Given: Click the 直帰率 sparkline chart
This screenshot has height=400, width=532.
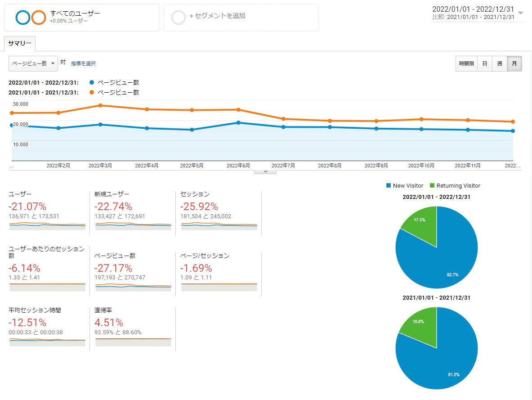Looking at the screenshot, I should click(133, 342).
